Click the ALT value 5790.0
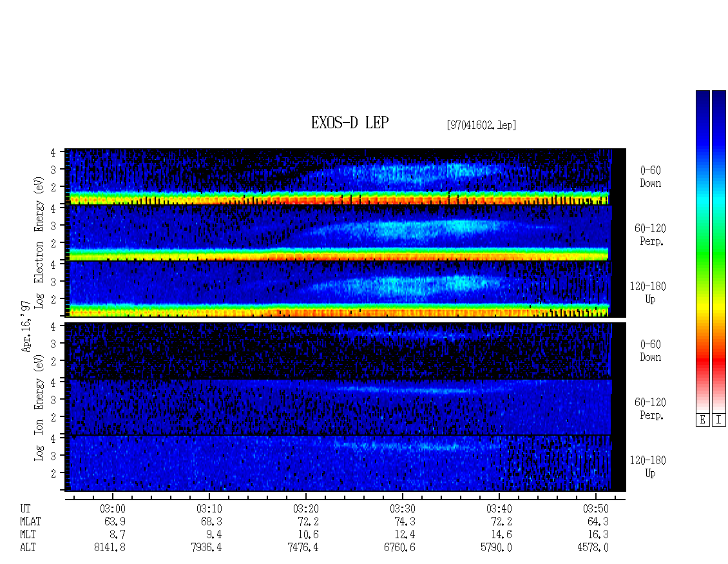 coord(496,548)
